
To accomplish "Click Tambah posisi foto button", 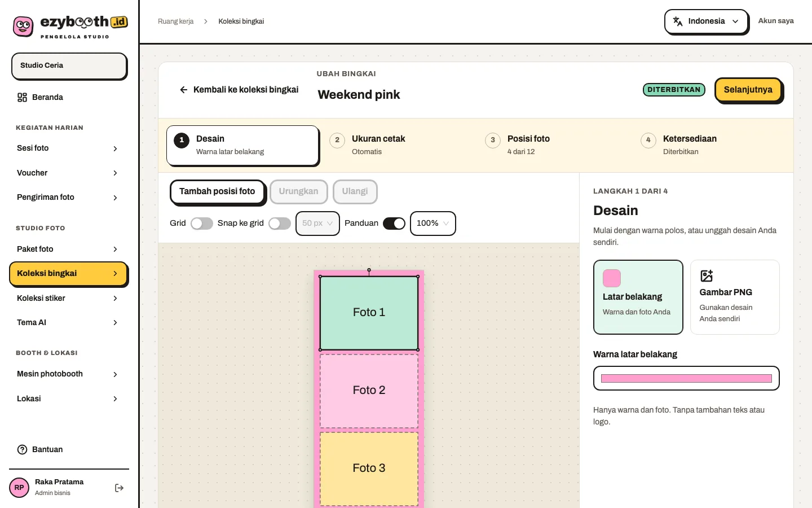I will tap(217, 192).
